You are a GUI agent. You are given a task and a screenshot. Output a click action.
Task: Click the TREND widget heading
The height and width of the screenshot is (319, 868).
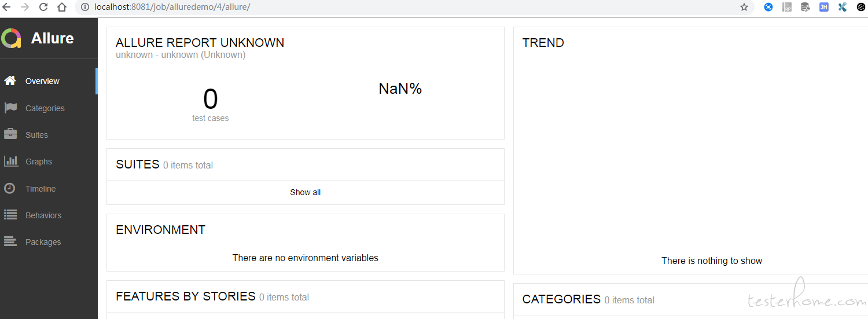click(543, 43)
